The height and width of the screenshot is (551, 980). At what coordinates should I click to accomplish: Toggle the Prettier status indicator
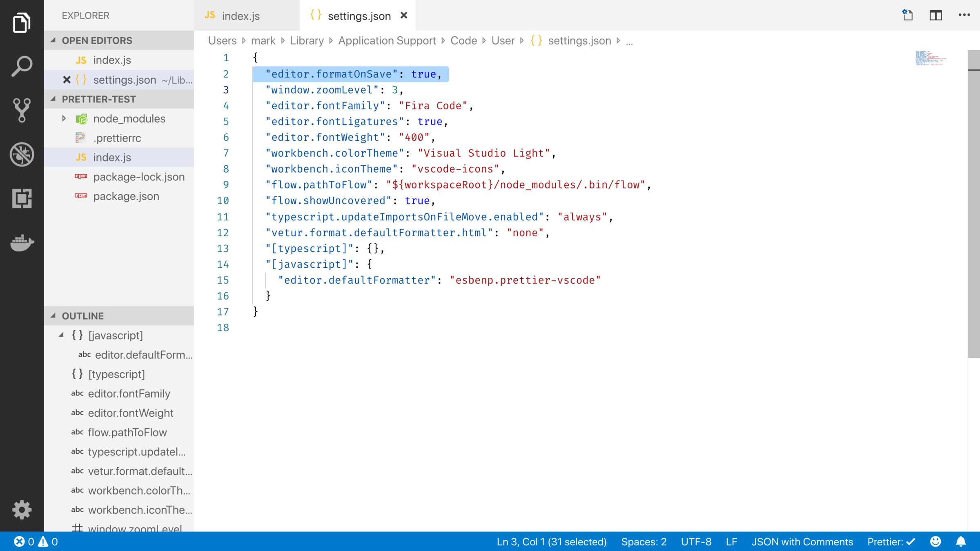[891, 542]
